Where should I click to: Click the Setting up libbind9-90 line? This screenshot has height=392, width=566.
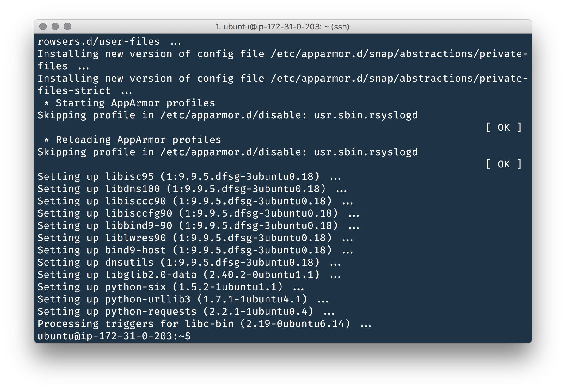point(198,225)
